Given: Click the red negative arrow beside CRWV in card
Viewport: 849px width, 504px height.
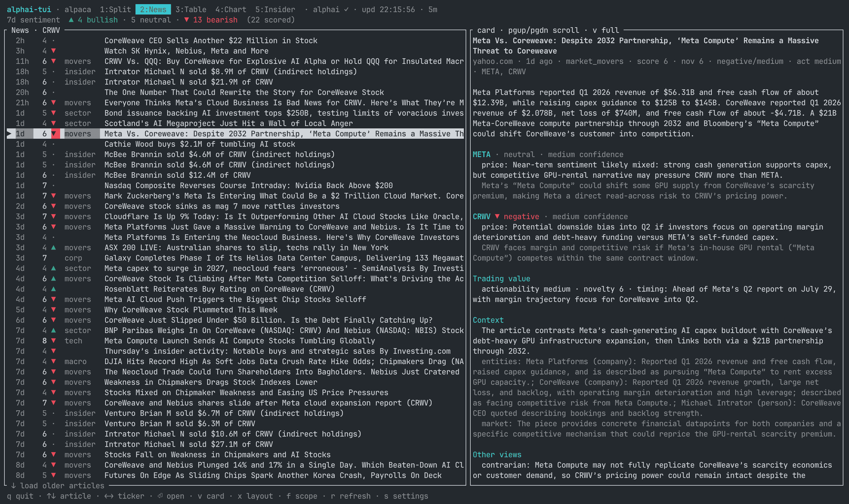Looking at the screenshot, I should (x=497, y=217).
